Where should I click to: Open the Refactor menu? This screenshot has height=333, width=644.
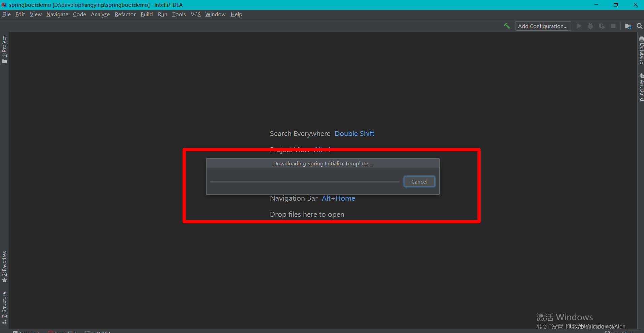point(125,14)
